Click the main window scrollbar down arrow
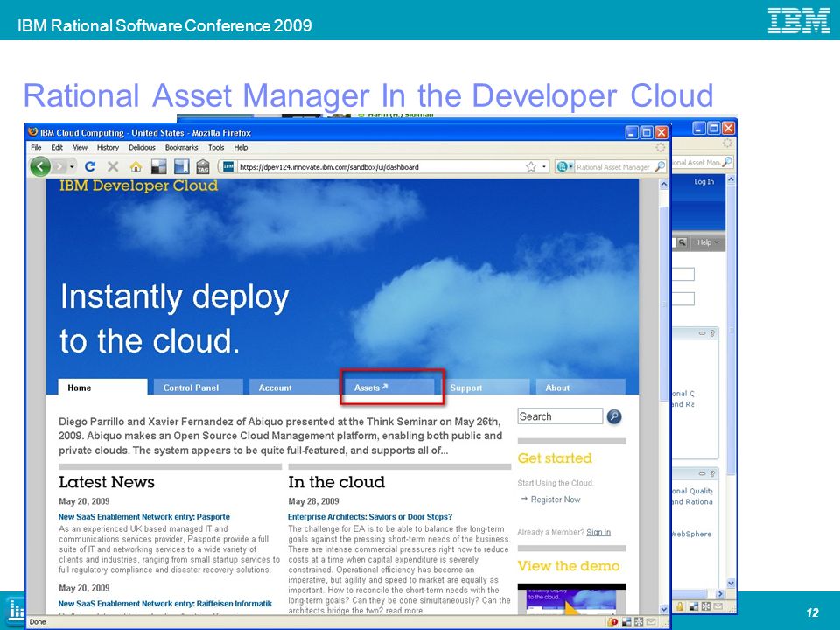840x630 pixels. pyautogui.click(x=664, y=609)
